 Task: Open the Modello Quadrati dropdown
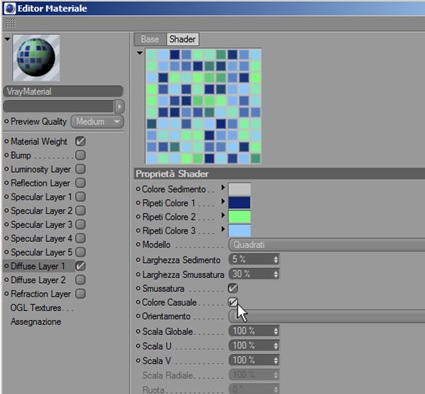click(327, 245)
